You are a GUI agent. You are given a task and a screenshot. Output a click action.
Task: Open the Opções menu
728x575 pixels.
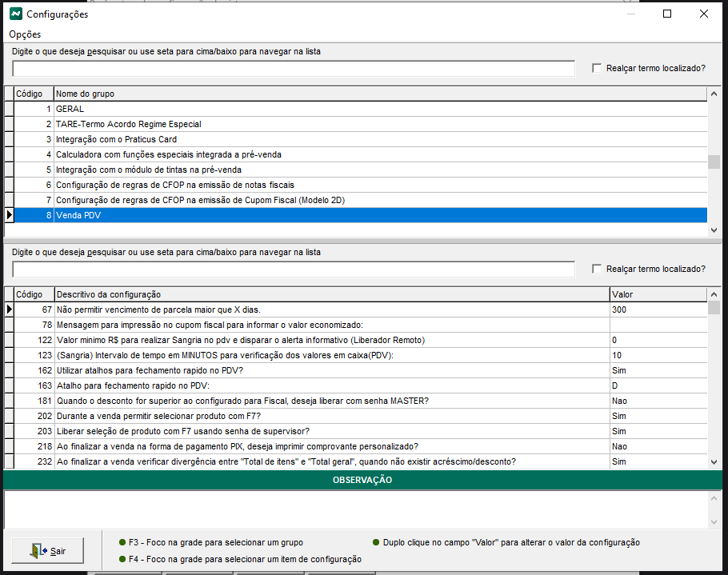pyautogui.click(x=25, y=34)
